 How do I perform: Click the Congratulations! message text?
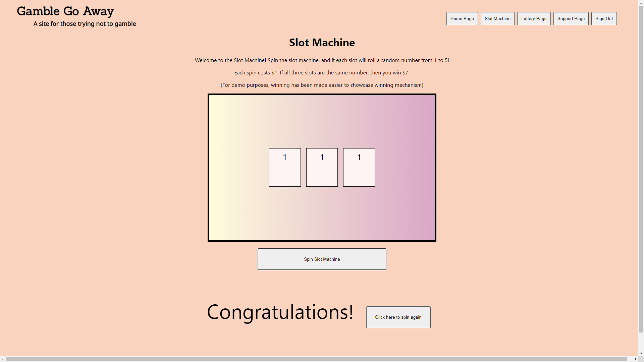click(x=280, y=312)
